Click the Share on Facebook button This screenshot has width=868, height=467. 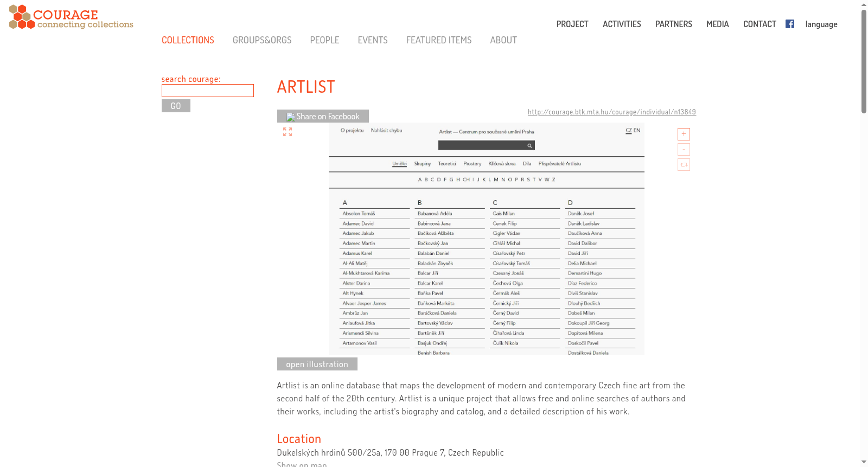[323, 116]
